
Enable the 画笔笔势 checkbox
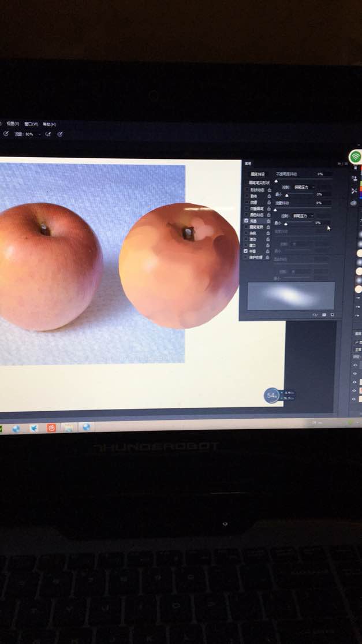point(247,227)
